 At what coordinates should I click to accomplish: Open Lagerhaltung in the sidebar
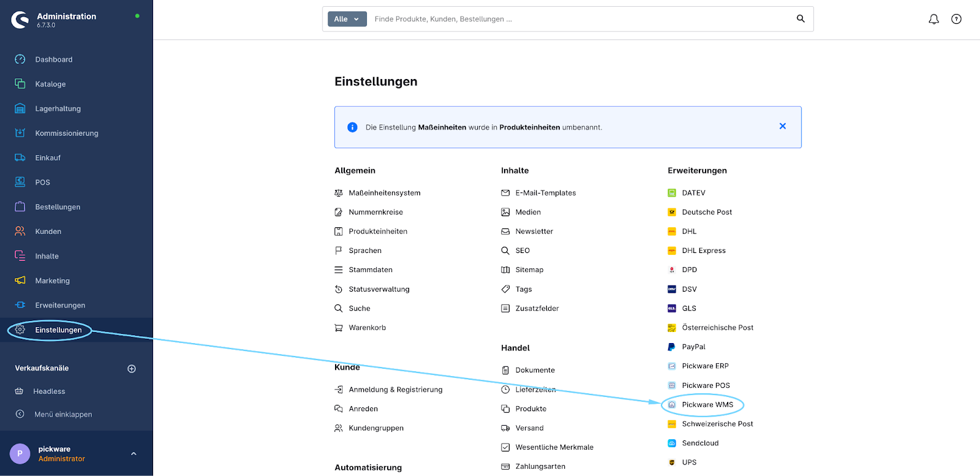[x=58, y=108]
